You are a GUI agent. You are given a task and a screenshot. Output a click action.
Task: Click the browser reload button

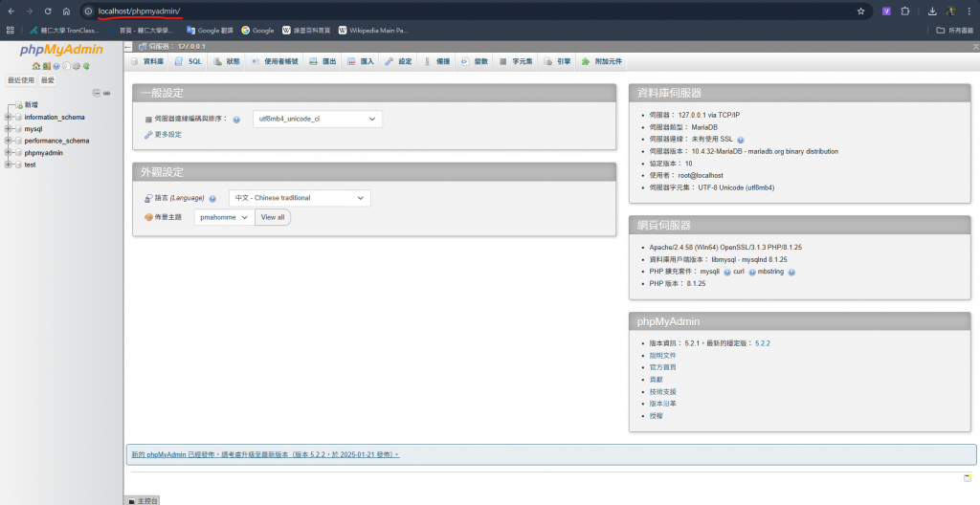[x=48, y=11]
